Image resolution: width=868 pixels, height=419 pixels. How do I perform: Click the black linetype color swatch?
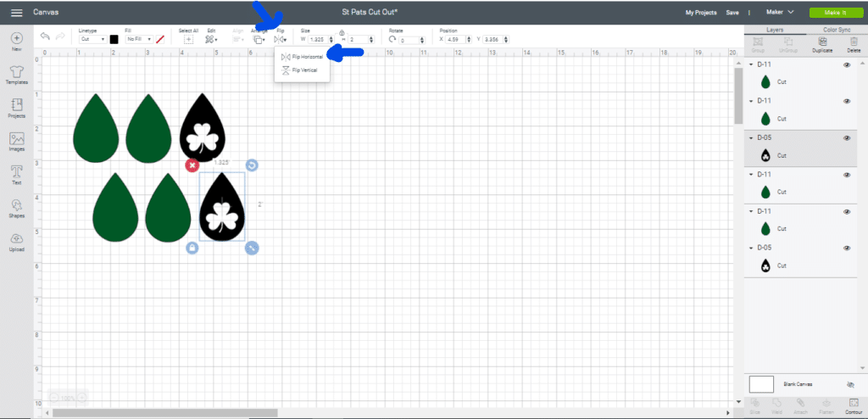[114, 39]
